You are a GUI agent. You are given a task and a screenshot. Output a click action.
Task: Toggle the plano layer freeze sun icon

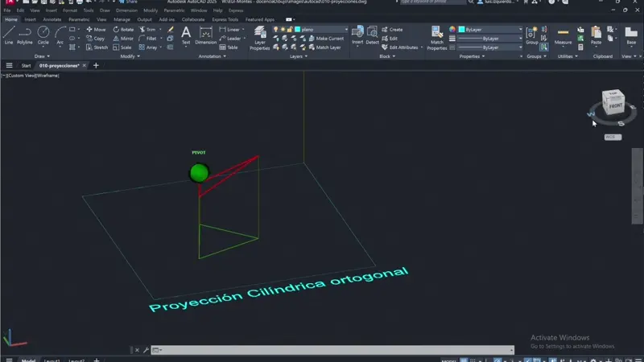[x=283, y=29]
